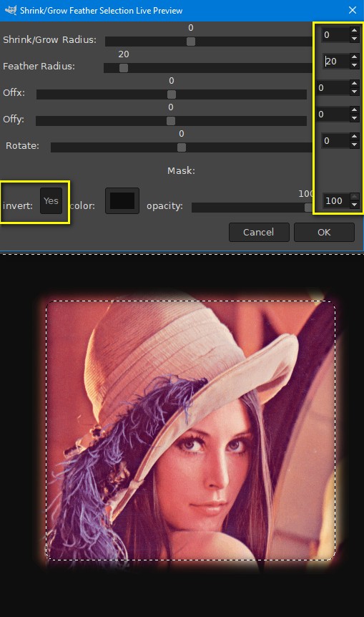
Task: Cancel the feather selection dialog
Action: pos(259,232)
